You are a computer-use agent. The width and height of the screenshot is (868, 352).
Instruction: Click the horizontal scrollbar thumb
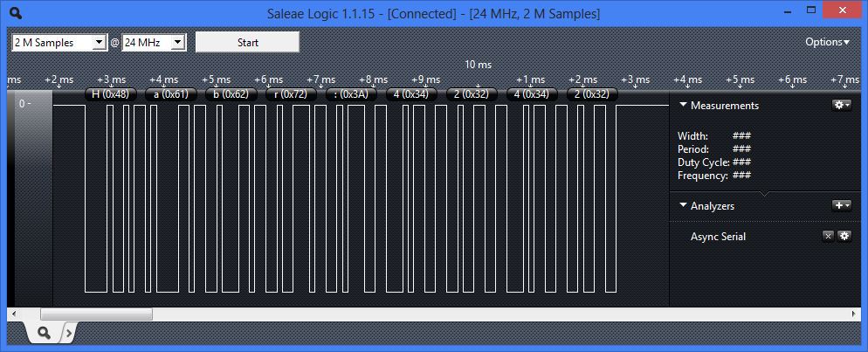point(96,314)
